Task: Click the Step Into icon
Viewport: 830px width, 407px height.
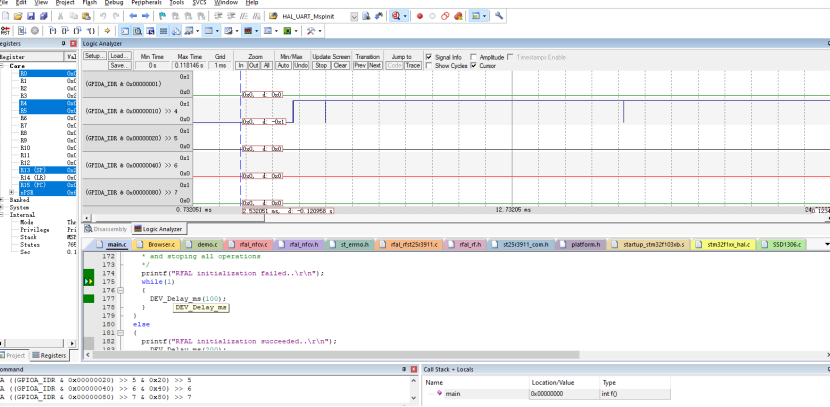Action: tap(53, 31)
